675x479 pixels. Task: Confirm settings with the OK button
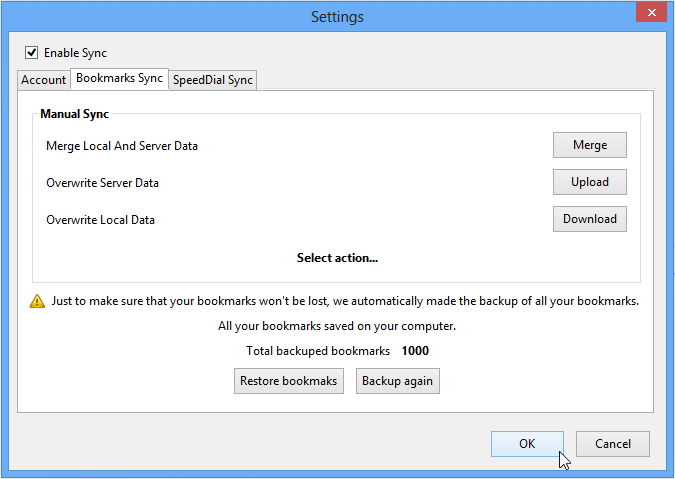(527, 444)
